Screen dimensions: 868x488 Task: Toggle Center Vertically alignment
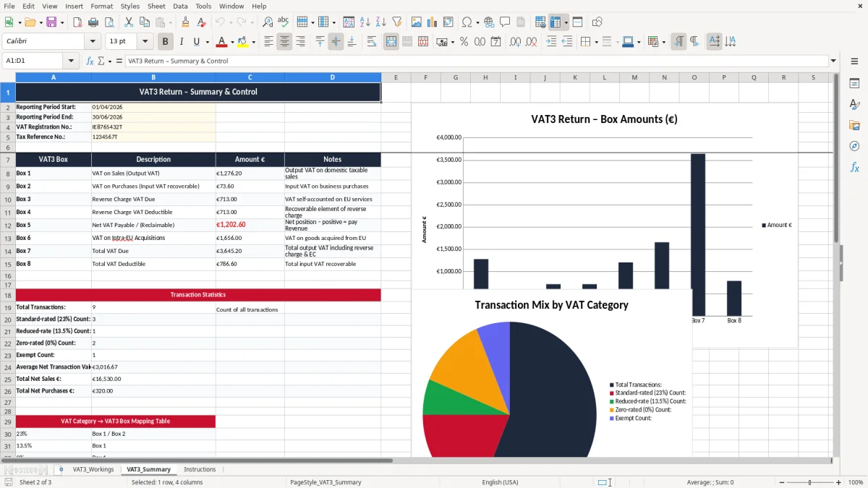(336, 42)
